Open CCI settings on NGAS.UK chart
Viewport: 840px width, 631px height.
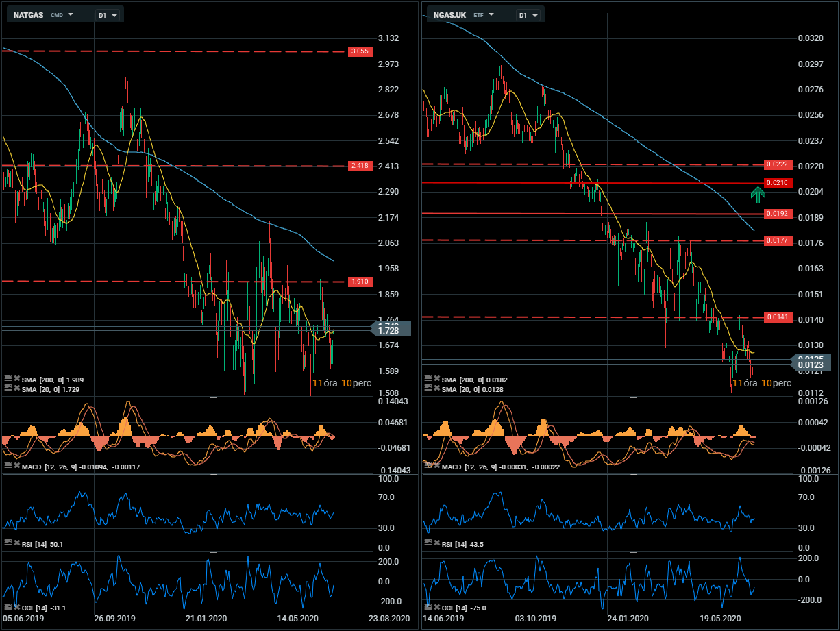pos(428,607)
